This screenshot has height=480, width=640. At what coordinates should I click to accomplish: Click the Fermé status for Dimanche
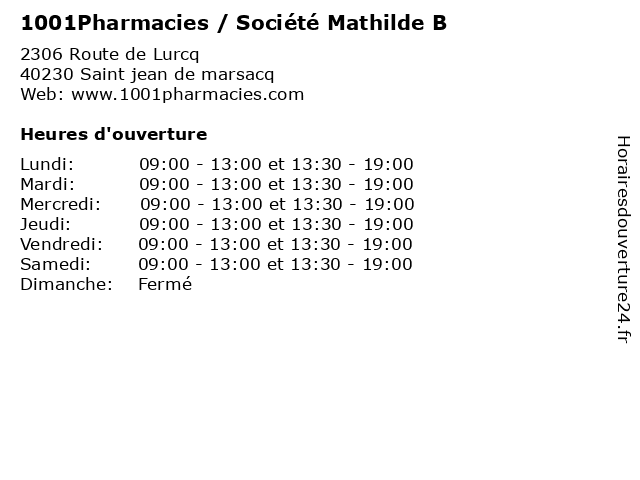point(165,284)
